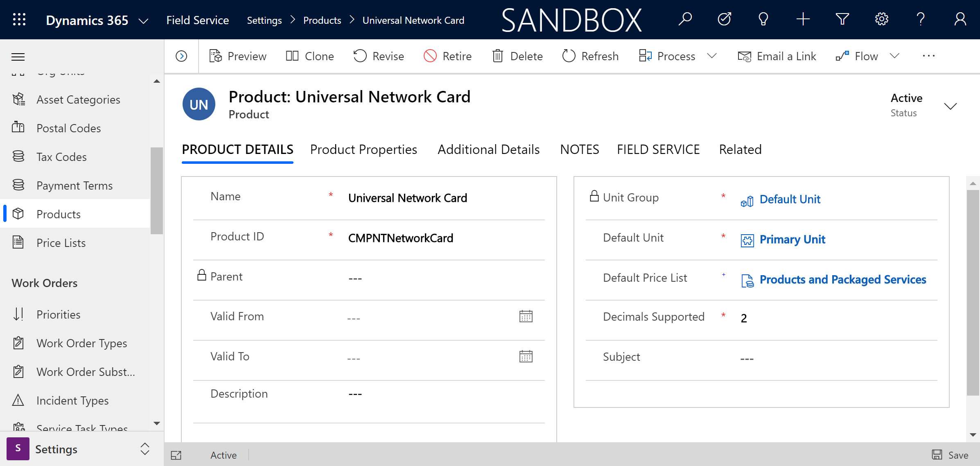Click the UN product avatar
980x466 pixels.
(199, 104)
